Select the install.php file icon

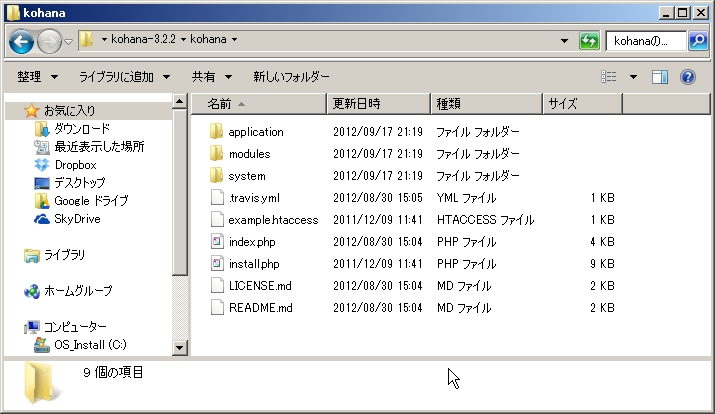(218, 264)
